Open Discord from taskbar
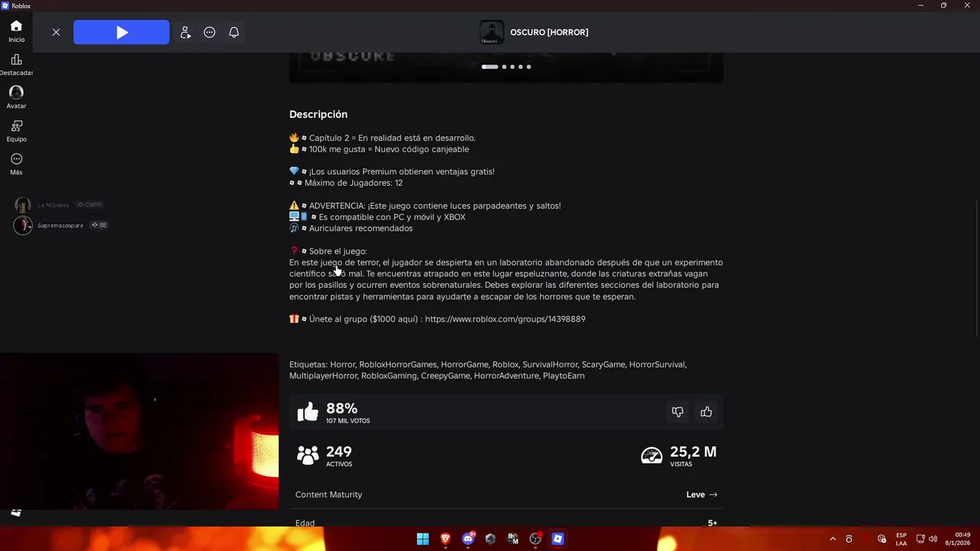The image size is (980, 551). pyautogui.click(x=468, y=539)
